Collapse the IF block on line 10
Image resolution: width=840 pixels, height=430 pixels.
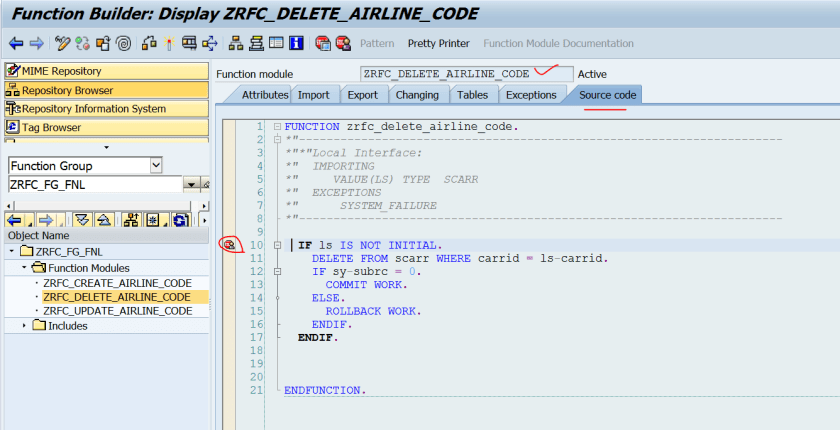pos(277,245)
